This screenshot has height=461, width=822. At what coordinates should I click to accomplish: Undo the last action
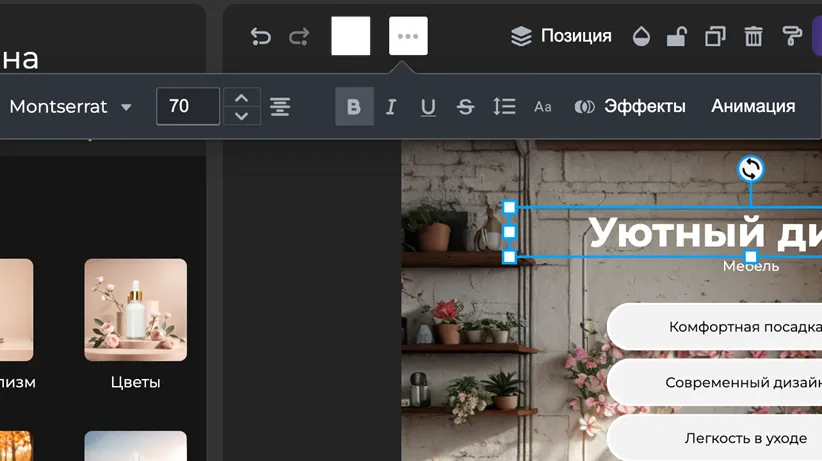pos(261,36)
